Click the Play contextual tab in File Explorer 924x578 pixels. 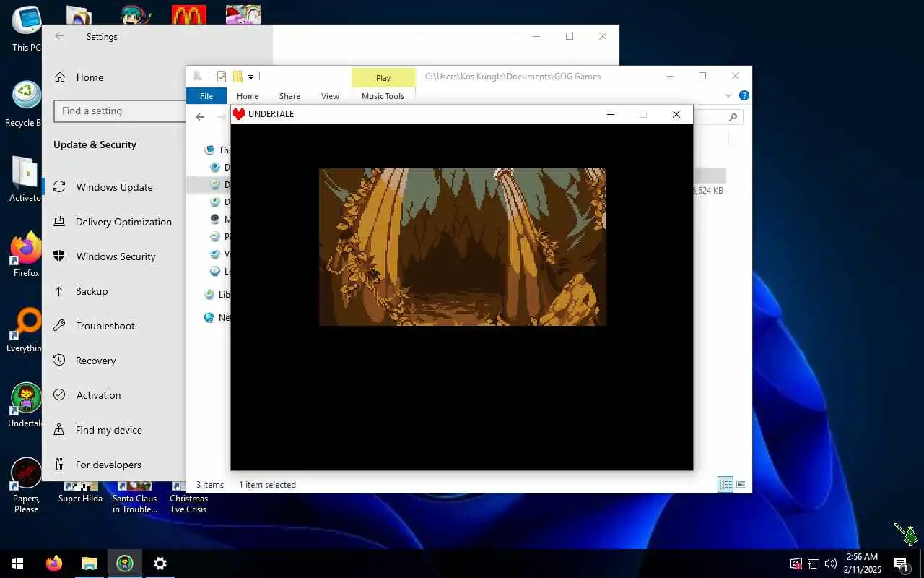pos(383,78)
